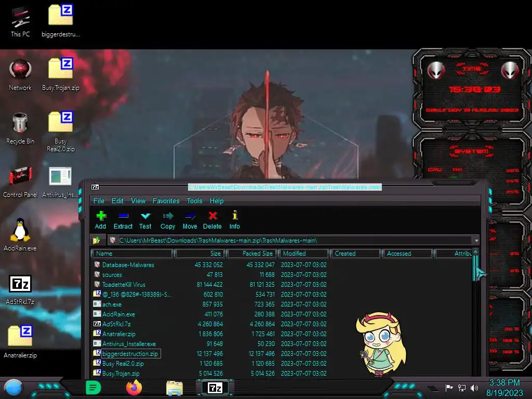Go up one folder level icon
The width and height of the screenshot is (532, 399).
point(96,240)
